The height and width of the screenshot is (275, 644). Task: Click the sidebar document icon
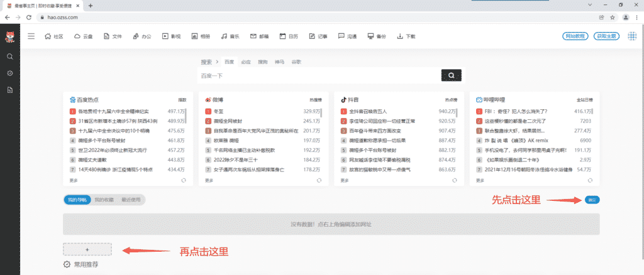[10, 90]
